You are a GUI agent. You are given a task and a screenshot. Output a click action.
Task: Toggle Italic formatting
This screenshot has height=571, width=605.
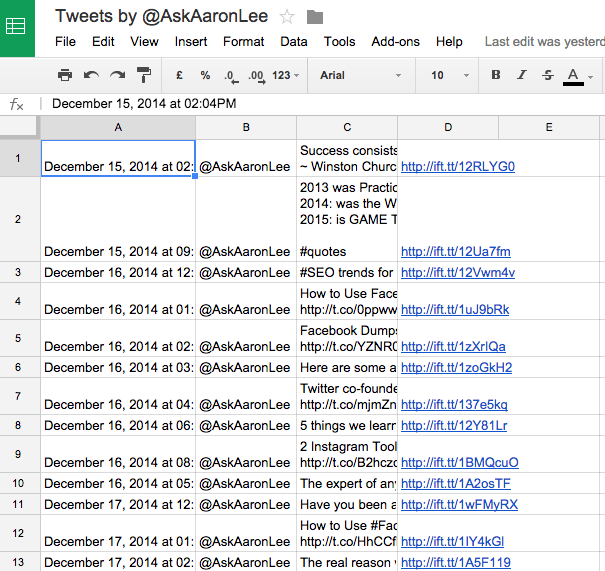pyautogui.click(x=522, y=74)
